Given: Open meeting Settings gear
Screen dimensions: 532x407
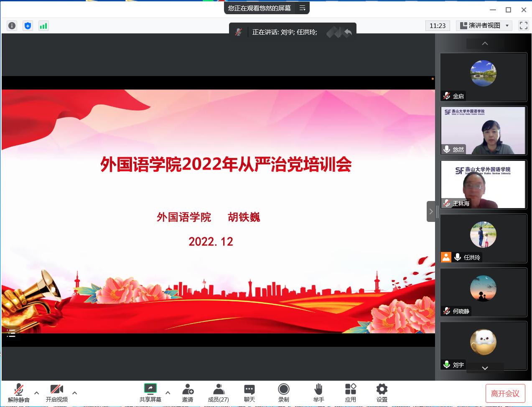Looking at the screenshot, I should [x=382, y=393].
